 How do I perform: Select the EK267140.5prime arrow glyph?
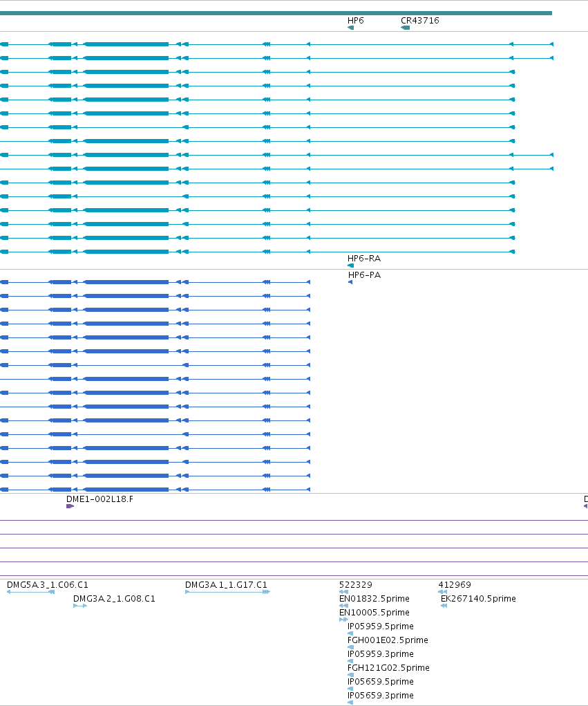coord(444,606)
